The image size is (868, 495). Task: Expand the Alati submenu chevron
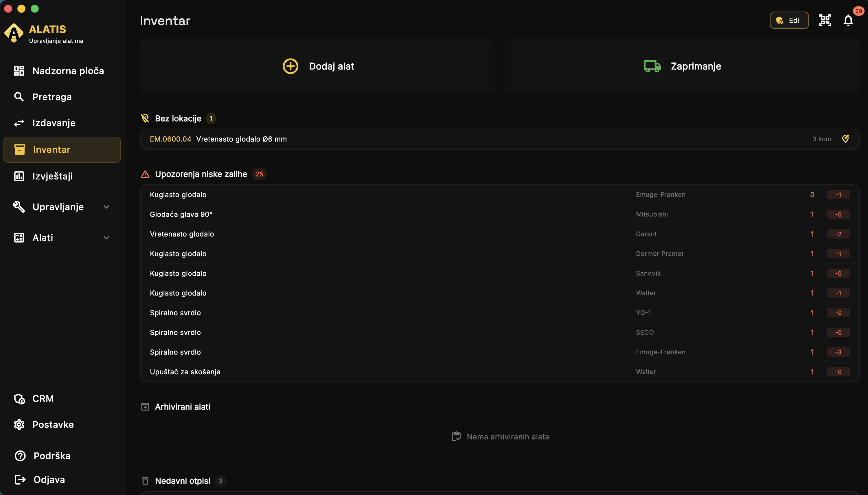106,237
